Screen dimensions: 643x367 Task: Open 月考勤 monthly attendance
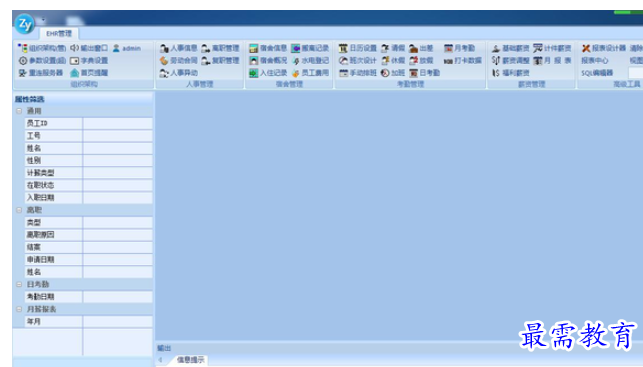coord(459,48)
